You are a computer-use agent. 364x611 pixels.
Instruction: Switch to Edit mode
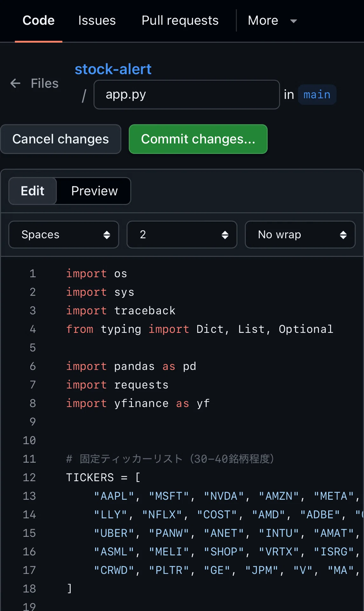[32, 191]
